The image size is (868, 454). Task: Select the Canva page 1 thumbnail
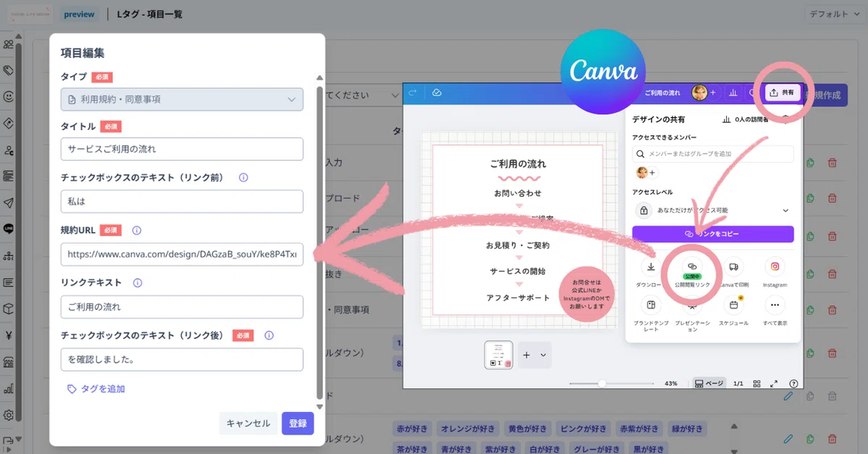tap(498, 355)
